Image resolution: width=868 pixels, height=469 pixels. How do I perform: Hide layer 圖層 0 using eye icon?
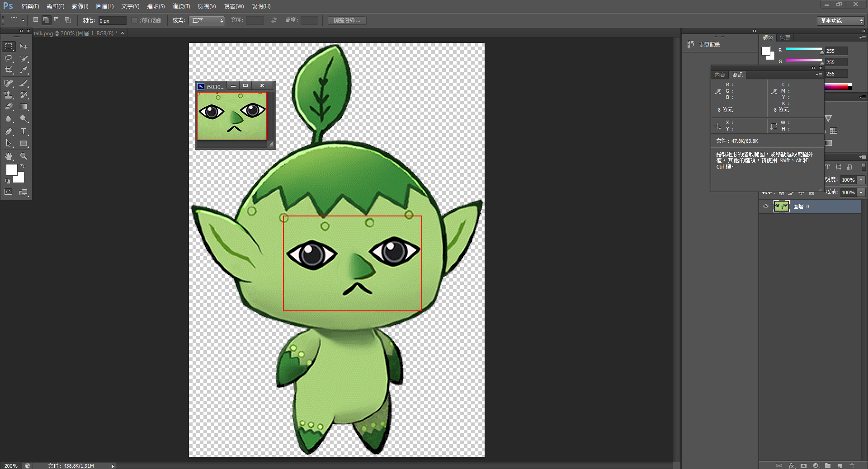click(x=766, y=206)
